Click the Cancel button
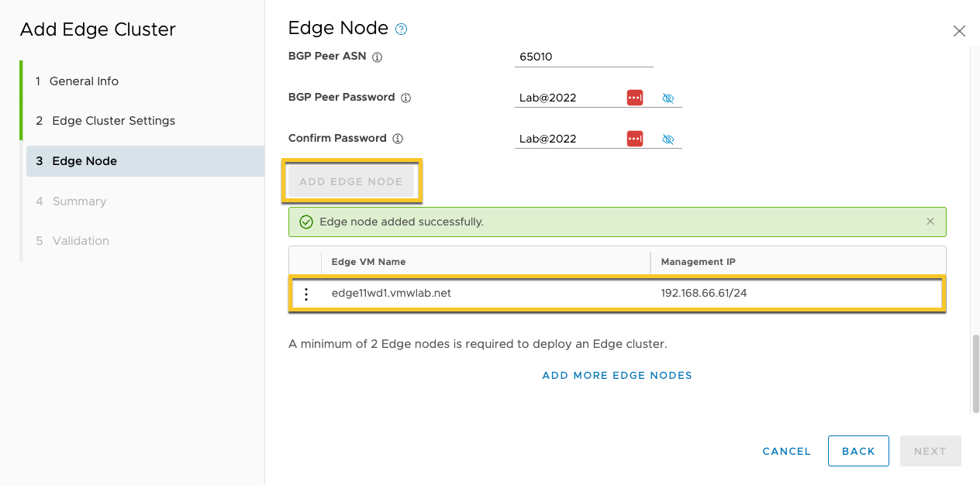This screenshot has width=980, height=485. click(x=786, y=451)
